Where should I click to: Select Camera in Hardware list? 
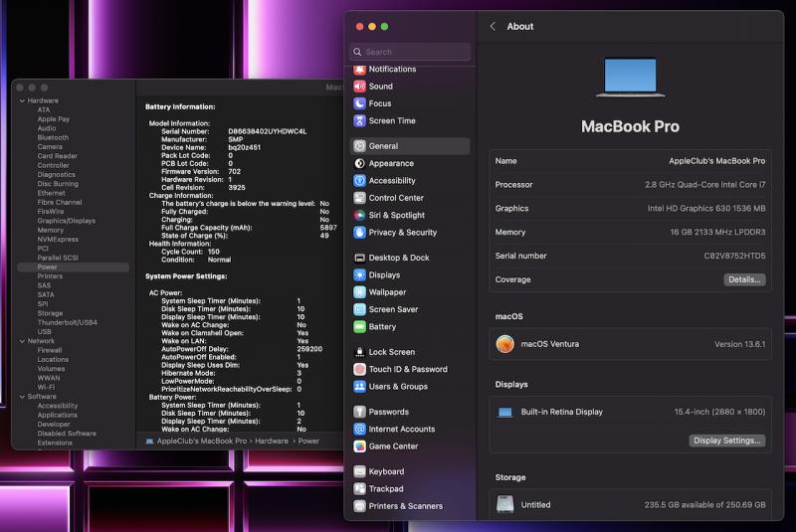click(50, 147)
